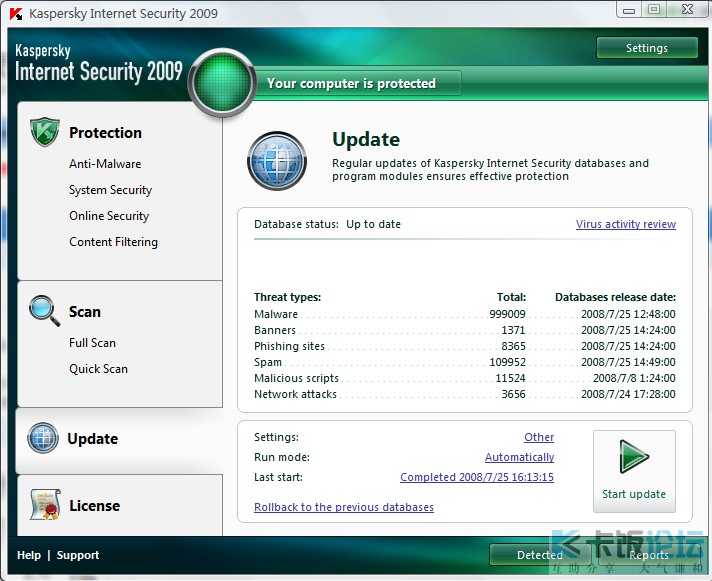This screenshot has height=581, width=712.
Task: Click the Spam total 109952
Action: click(x=507, y=362)
